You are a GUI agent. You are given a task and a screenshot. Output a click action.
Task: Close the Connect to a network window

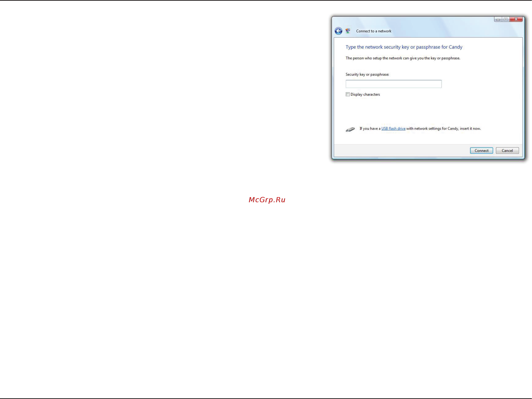click(516, 19)
